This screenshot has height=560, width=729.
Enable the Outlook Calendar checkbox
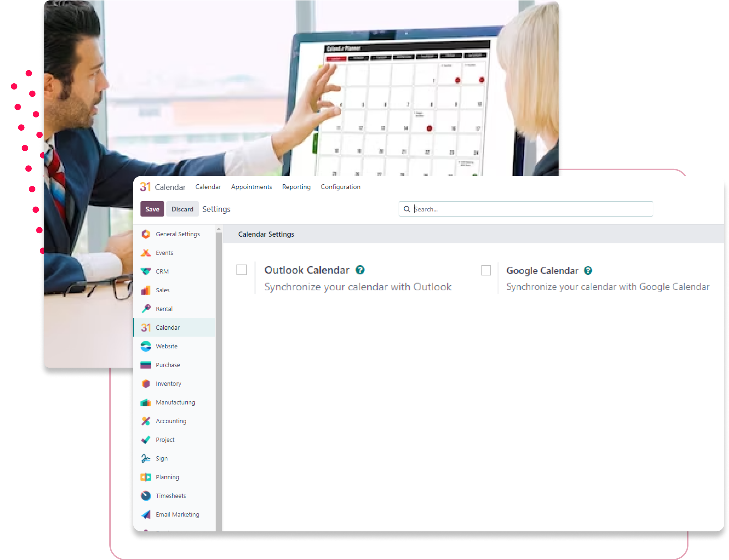[x=242, y=271]
